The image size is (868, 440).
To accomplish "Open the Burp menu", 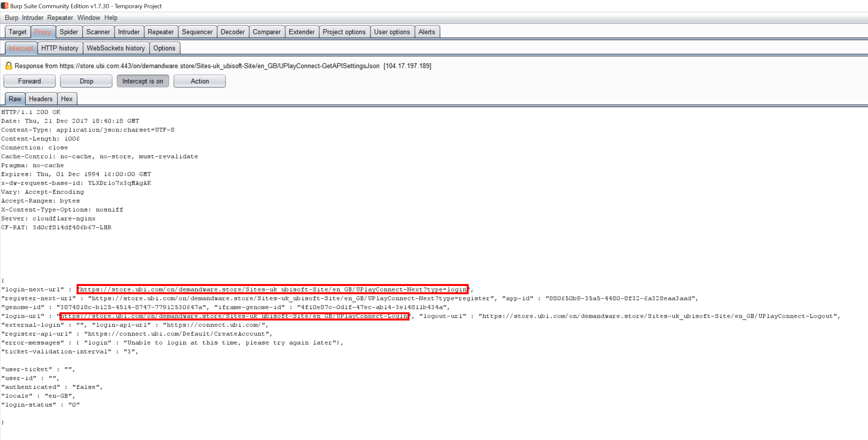I will click(x=12, y=17).
